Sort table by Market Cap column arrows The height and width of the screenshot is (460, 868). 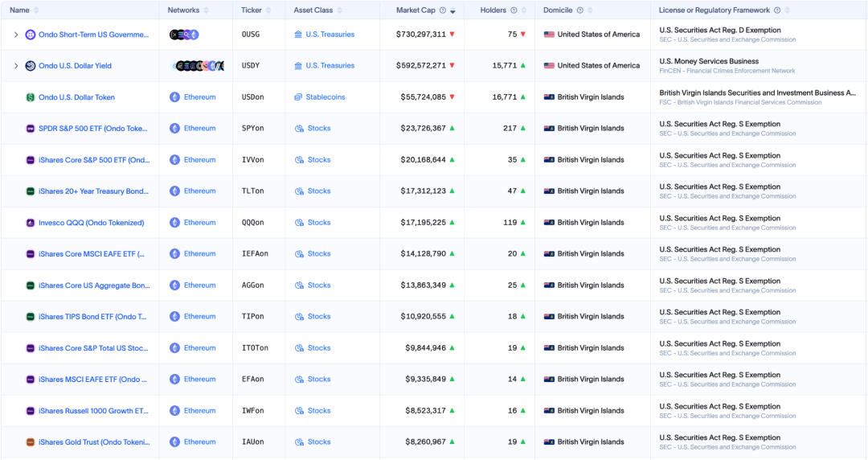452,10
